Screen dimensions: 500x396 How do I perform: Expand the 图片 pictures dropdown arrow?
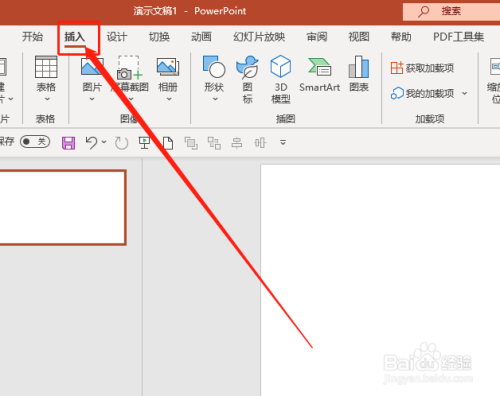[x=92, y=99]
